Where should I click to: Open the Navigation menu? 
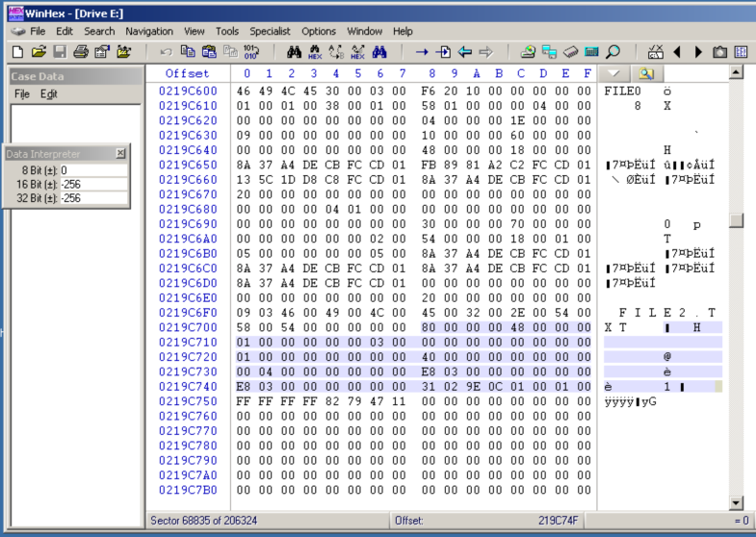point(149,31)
